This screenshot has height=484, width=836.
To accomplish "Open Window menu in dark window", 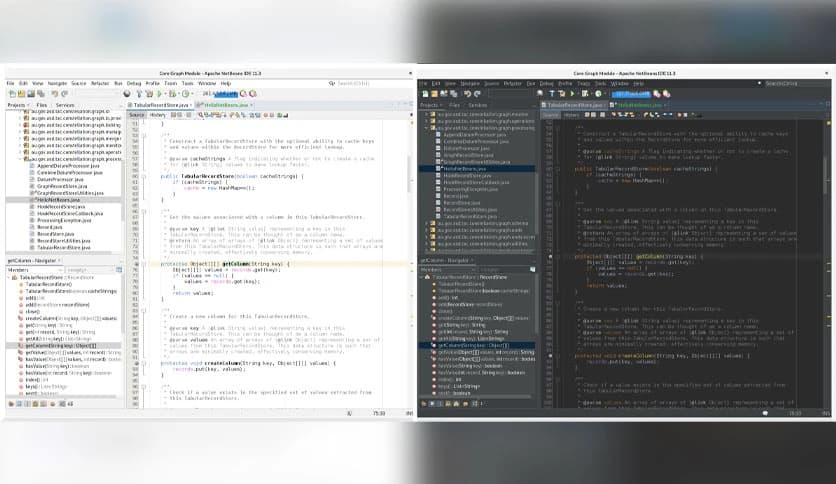I will click(x=619, y=84).
